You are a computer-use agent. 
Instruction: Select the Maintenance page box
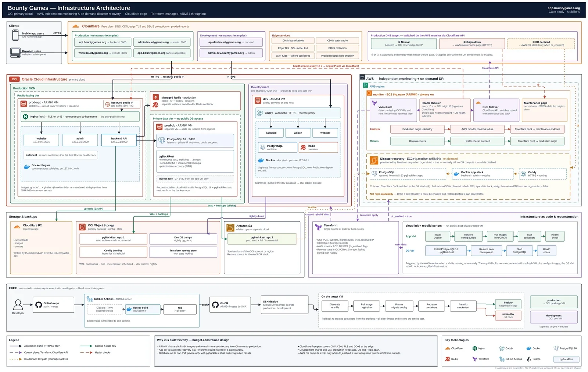coord(545,110)
